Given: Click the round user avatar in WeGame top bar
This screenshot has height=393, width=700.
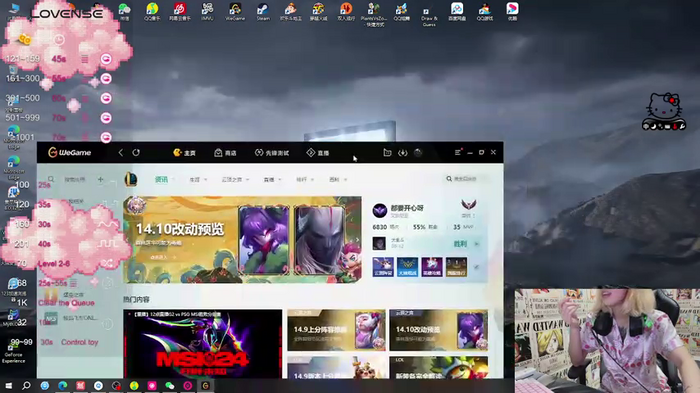Looking at the screenshot, I should point(418,153).
